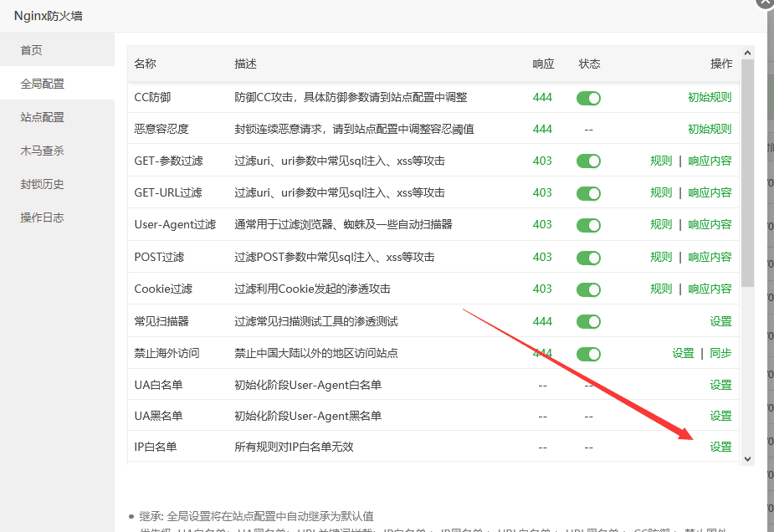Open 设置 for UA黑名单
774x532 pixels.
click(x=720, y=416)
